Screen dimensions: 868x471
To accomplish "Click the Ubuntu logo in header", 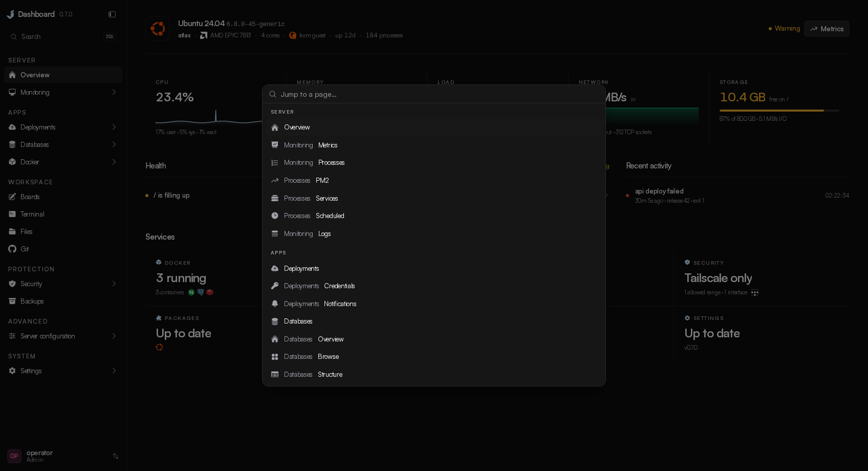I will (x=158, y=29).
